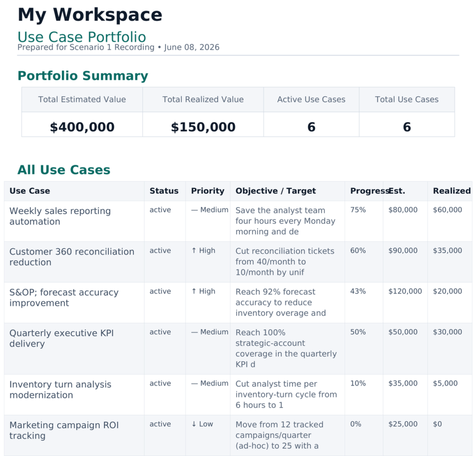The image size is (476, 456).
Task: Click the 75% progress value
Action: [x=358, y=210]
